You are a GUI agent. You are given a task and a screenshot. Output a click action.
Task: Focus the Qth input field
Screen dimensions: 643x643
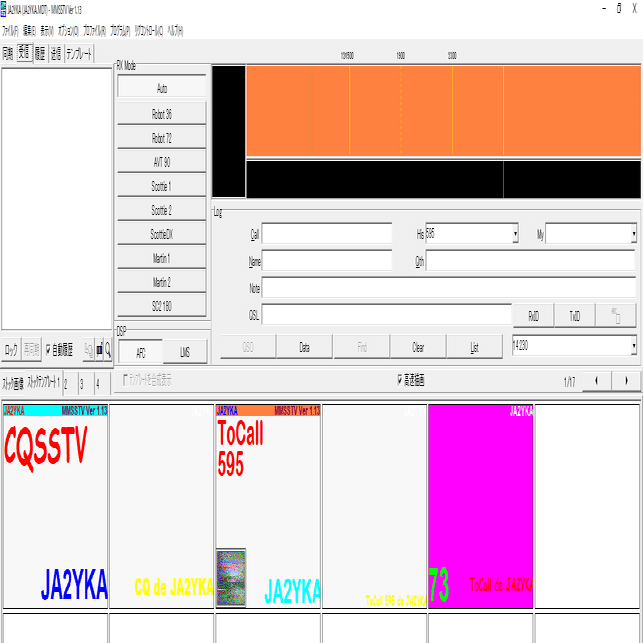click(531, 261)
